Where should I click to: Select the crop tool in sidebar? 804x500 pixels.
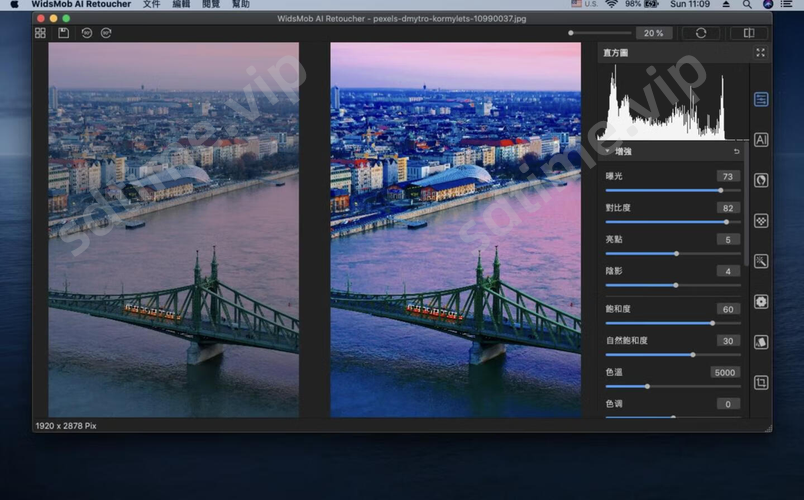click(x=761, y=382)
